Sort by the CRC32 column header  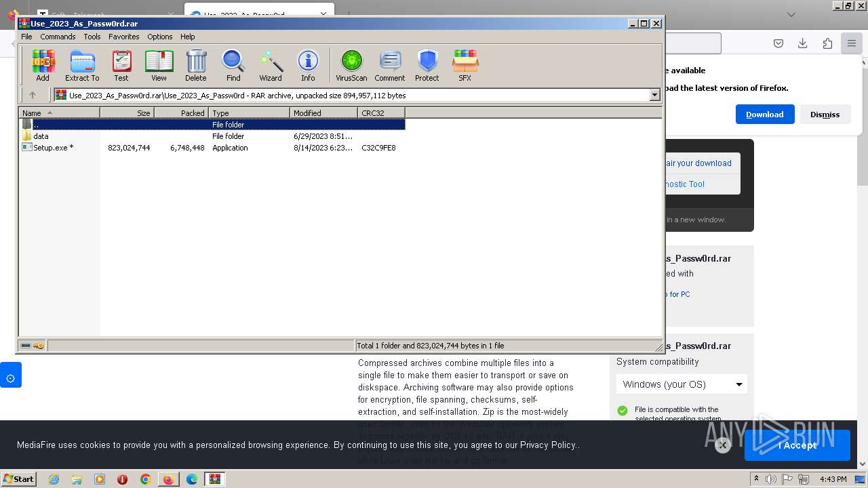point(382,113)
